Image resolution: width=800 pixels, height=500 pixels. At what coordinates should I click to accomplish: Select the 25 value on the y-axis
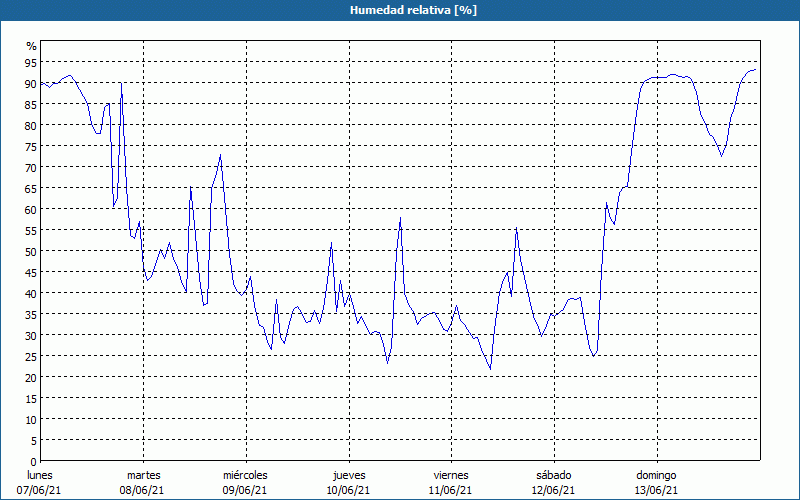click(x=31, y=357)
